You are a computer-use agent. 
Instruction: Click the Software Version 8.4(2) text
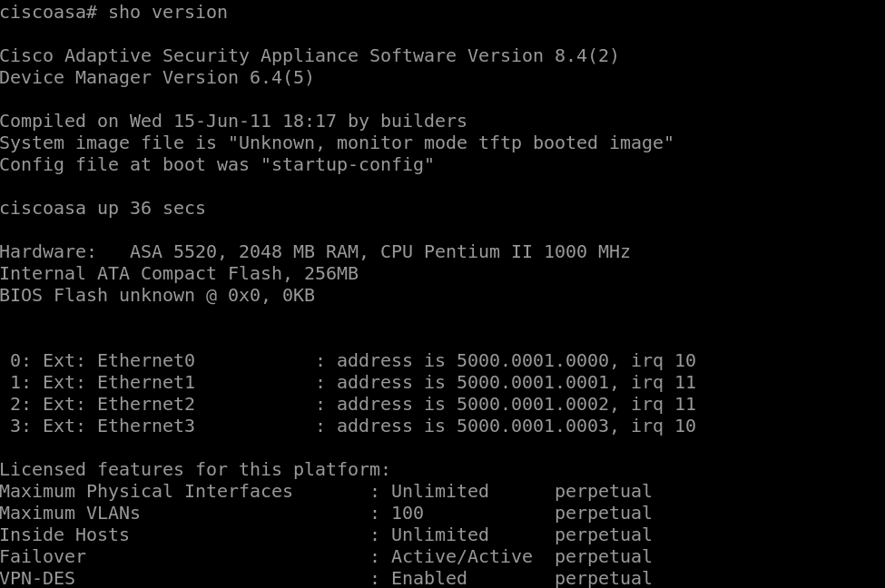(494, 56)
